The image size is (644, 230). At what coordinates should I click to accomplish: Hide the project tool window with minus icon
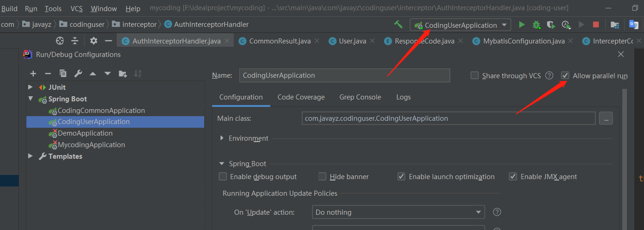(109, 41)
